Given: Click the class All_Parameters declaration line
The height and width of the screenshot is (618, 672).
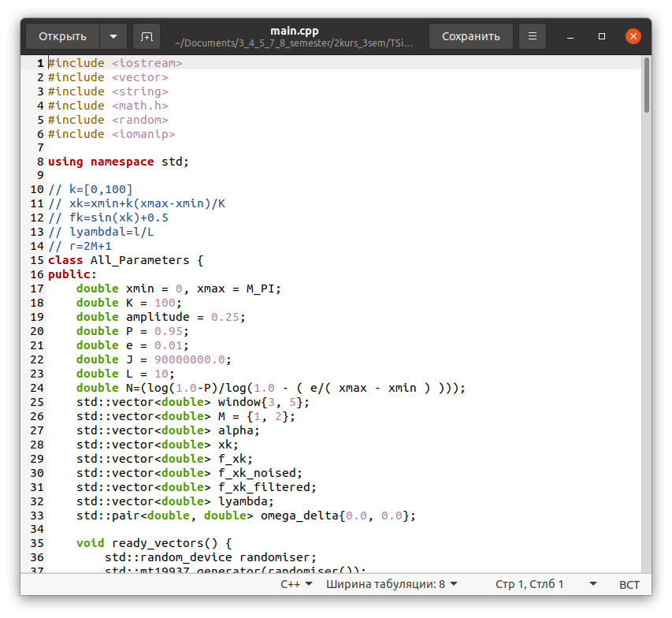Looking at the screenshot, I should click(x=126, y=260).
